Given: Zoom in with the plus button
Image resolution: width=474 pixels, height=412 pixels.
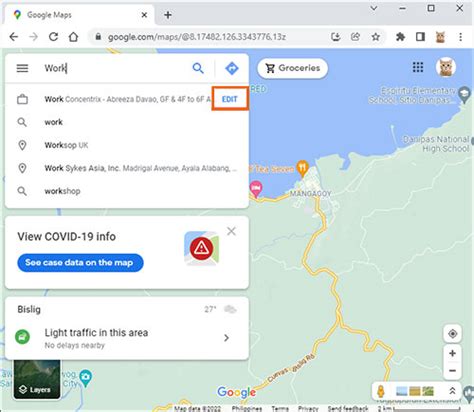Looking at the screenshot, I should pos(452,354).
